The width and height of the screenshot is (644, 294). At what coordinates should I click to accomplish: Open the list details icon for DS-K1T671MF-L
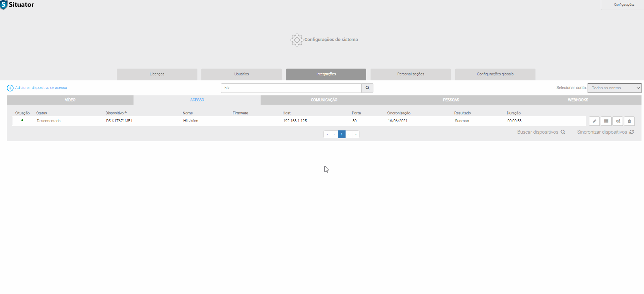(x=606, y=121)
